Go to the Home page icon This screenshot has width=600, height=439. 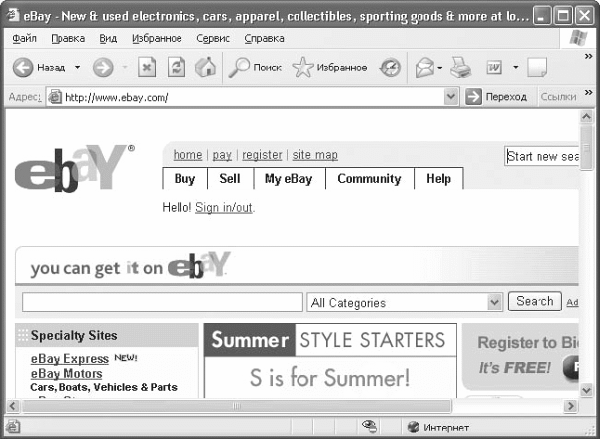click(206, 68)
